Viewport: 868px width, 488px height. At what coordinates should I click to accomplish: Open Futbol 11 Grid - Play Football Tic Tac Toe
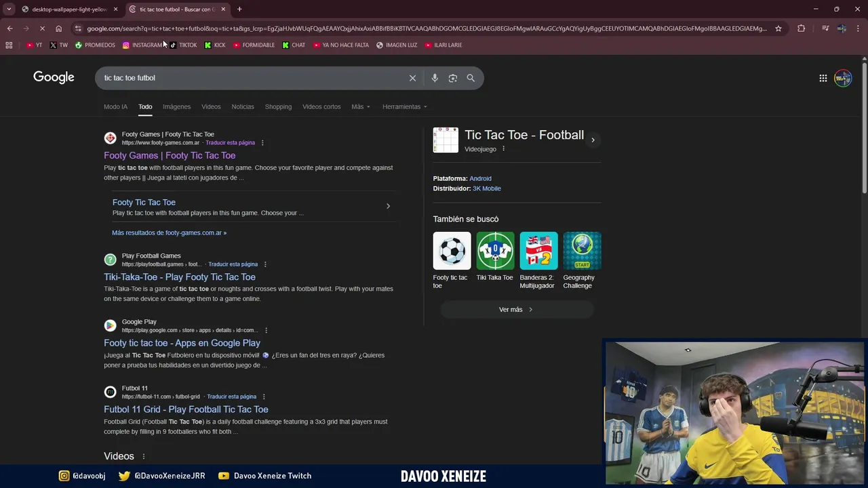tap(186, 409)
